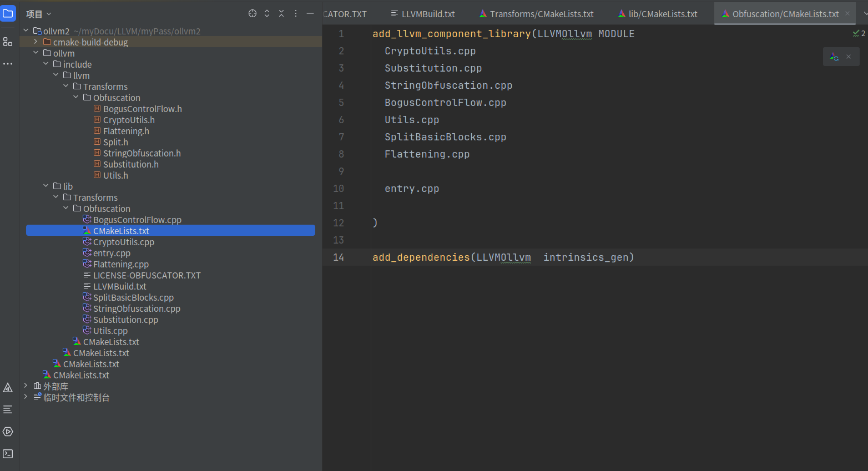Open project panel options three-dot menu
Image resolution: width=868 pixels, height=471 pixels.
296,13
